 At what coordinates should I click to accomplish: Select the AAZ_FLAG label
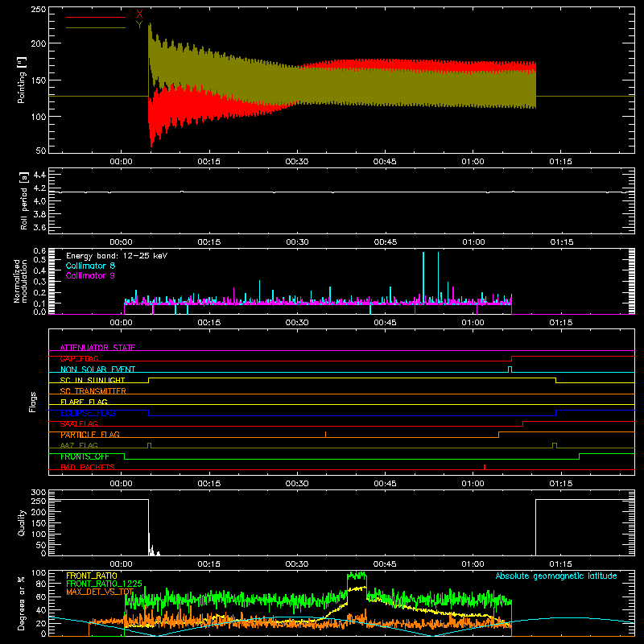[79, 445]
